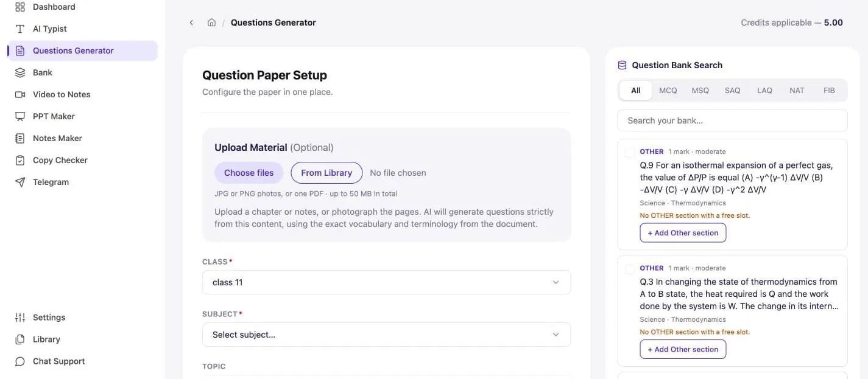Select the LAQ filter tab
This screenshot has height=379, width=868.
pyautogui.click(x=765, y=90)
